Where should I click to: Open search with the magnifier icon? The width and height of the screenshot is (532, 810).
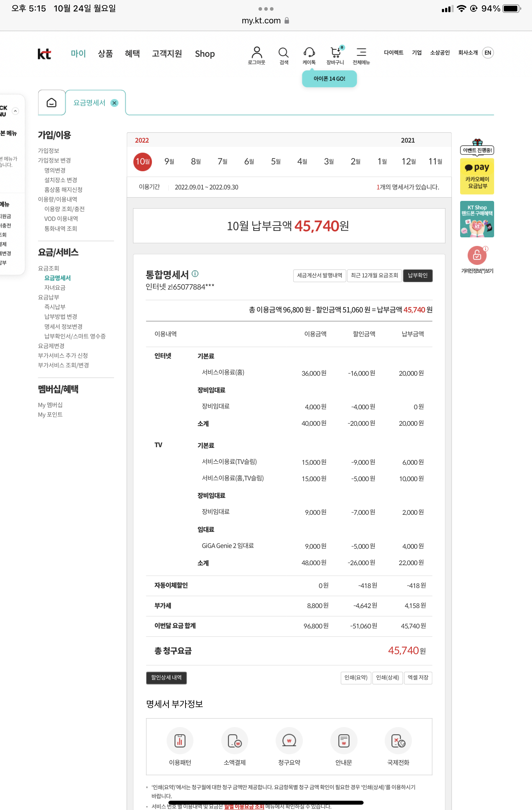[x=284, y=53]
